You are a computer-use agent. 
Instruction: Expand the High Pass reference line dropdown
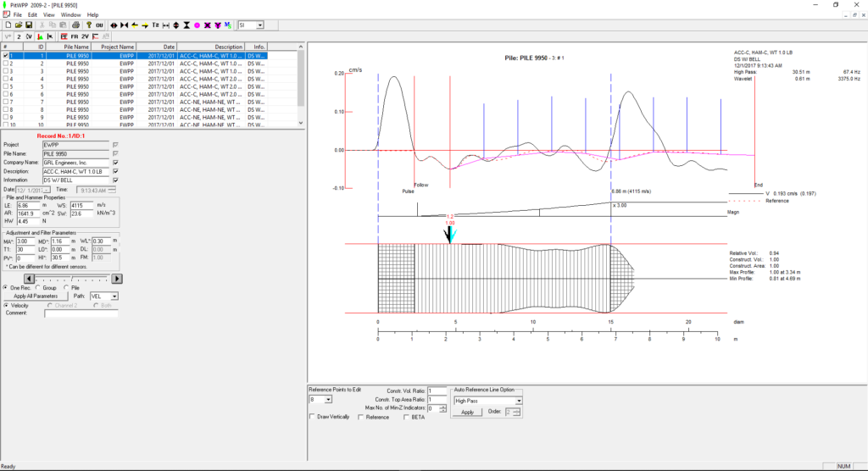pyautogui.click(x=519, y=400)
